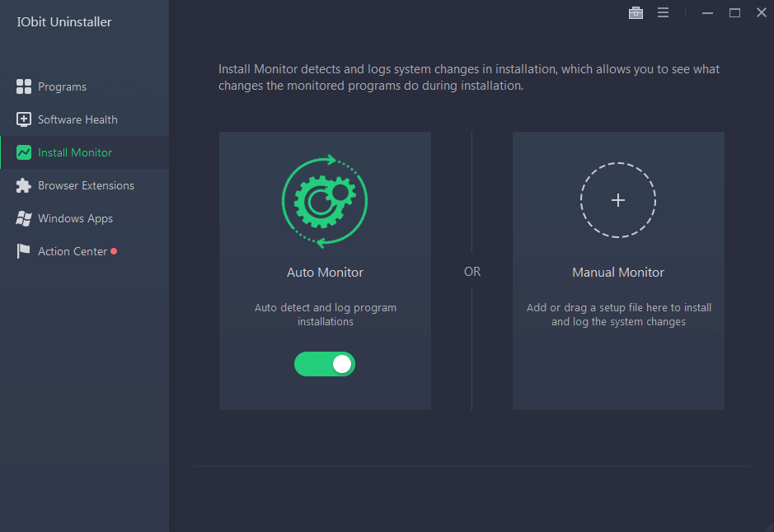Click the Install Monitor chart icon
774x532 pixels.
click(23, 152)
